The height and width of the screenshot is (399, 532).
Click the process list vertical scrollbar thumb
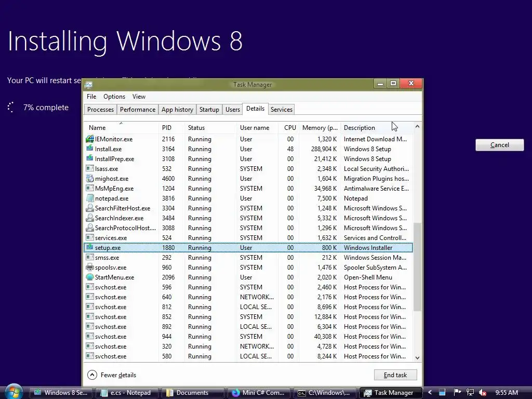coord(417,267)
